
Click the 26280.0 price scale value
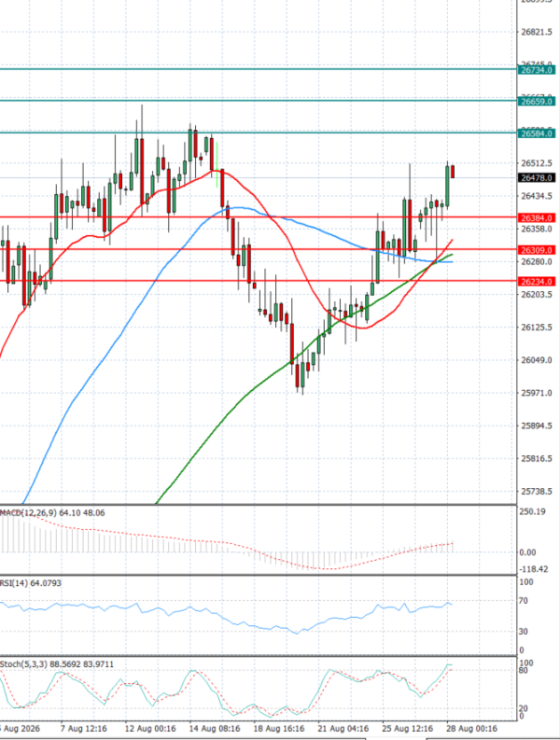coord(537,261)
